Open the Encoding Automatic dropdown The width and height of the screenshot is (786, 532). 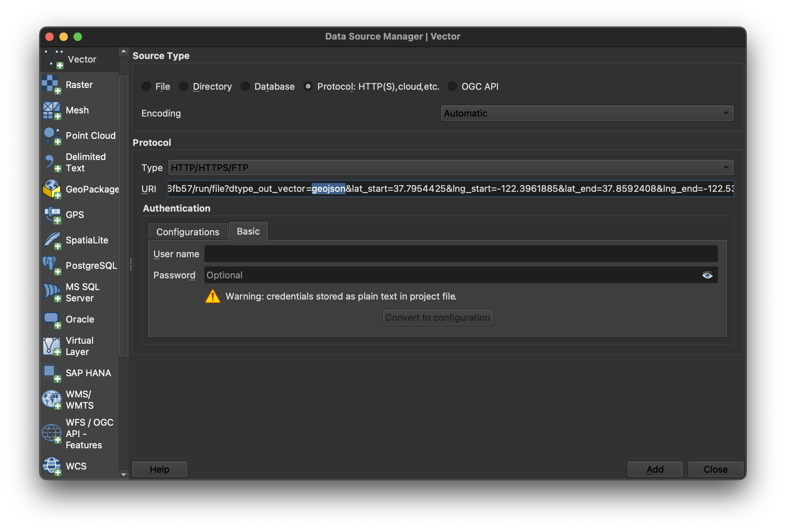tap(587, 113)
